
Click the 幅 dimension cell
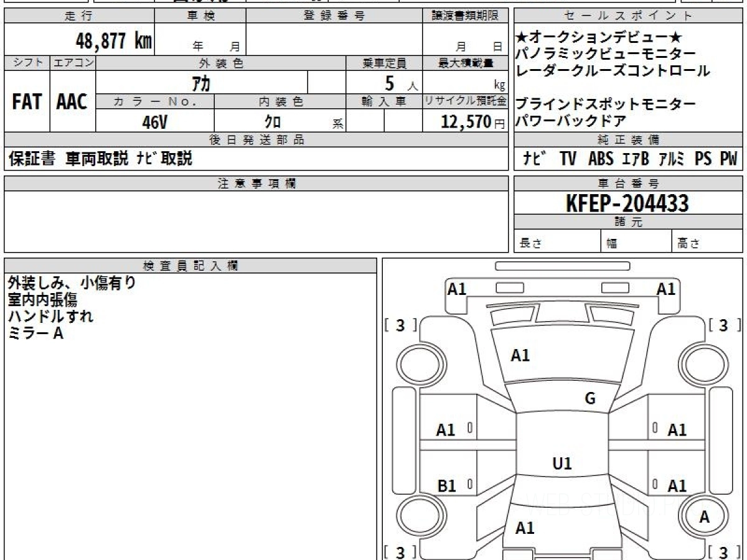tap(636, 242)
